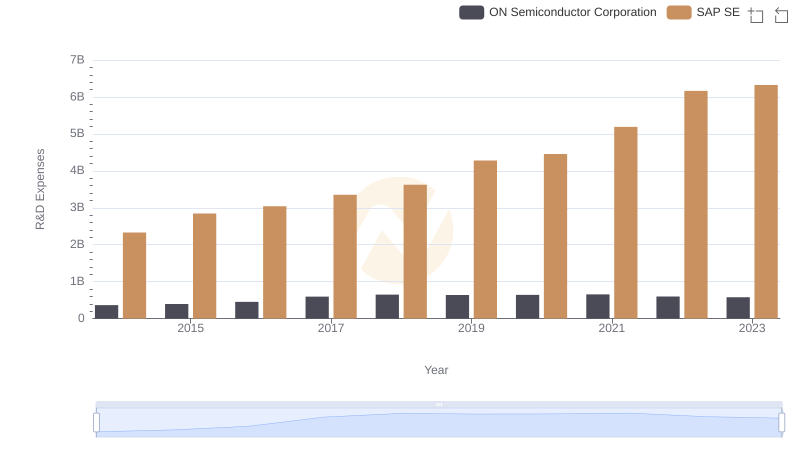
Task: Click the SAP SE bar for 2018
Action: [x=415, y=251]
